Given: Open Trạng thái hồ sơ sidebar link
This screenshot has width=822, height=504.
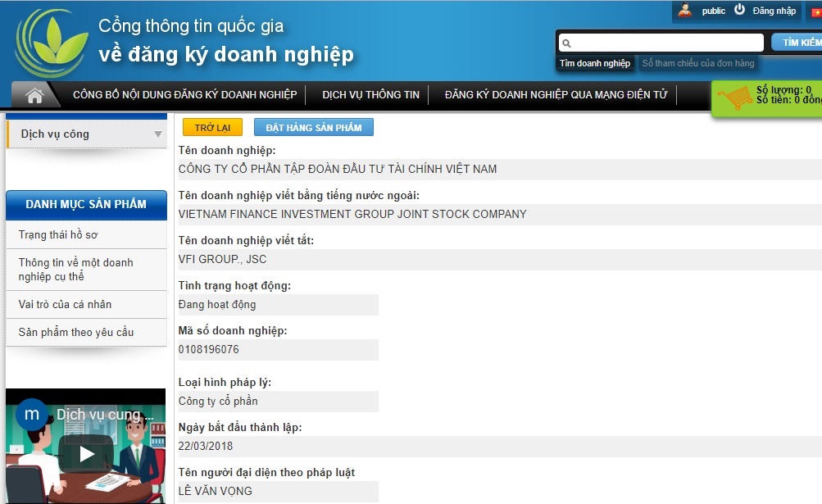Looking at the screenshot, I should pyautogui.click(x=58, y=235).
